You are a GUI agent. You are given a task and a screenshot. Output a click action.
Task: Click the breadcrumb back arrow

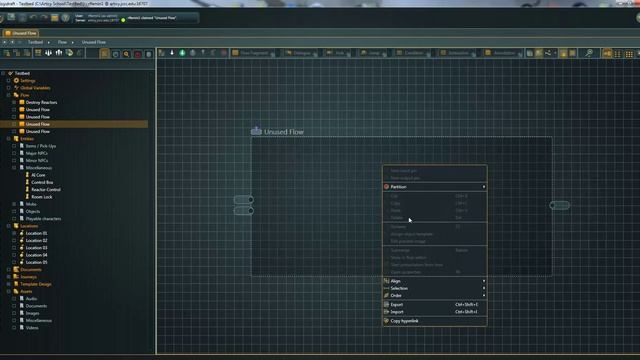pyautogui.click(x=5, y=42)
